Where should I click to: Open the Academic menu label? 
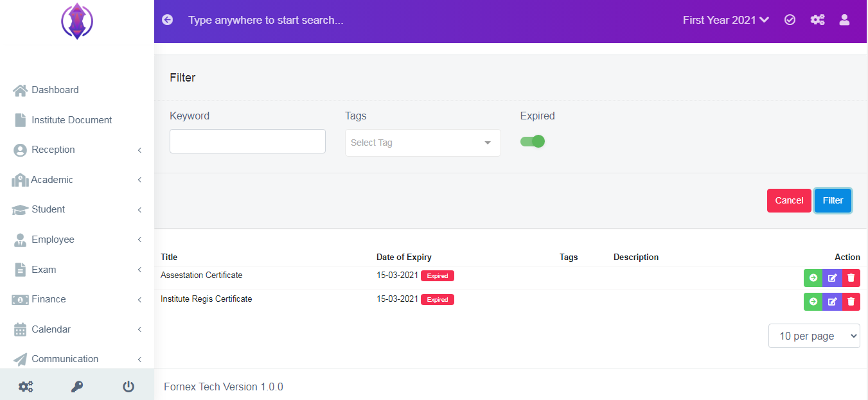click(52, 180)
